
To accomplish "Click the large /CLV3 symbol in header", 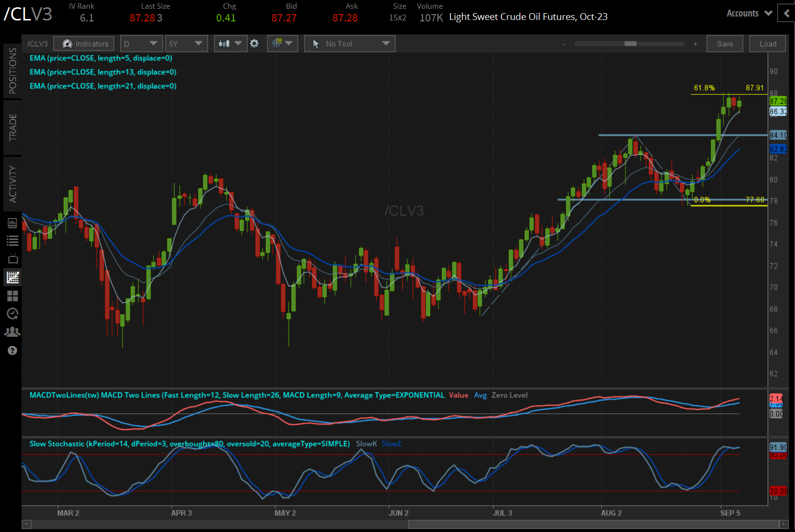I will click(x=28, y=14).
